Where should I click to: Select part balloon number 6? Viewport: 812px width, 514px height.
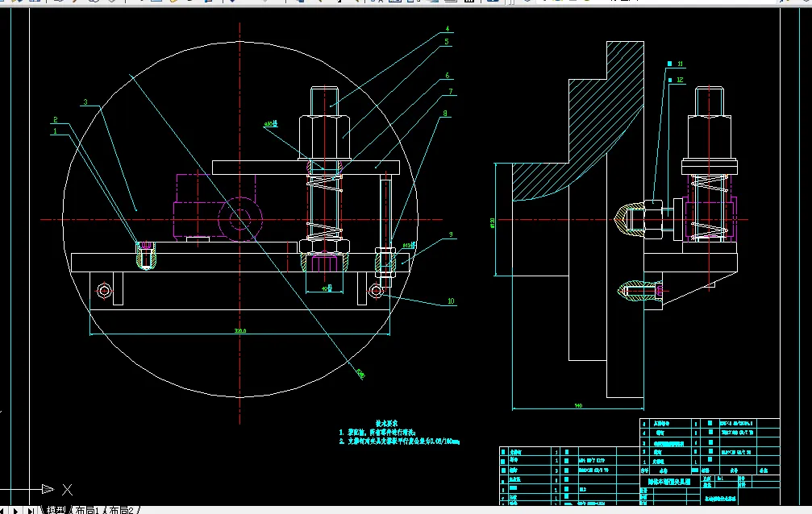[448, 76]
